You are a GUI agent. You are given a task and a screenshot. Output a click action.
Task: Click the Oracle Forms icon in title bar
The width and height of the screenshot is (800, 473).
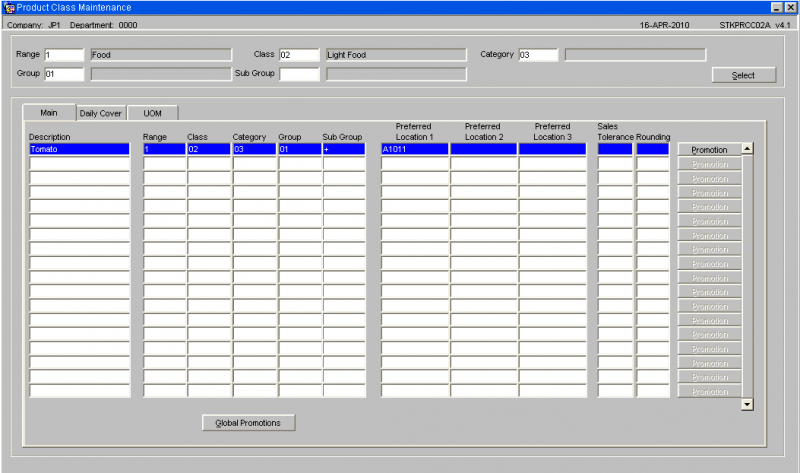(9, 7)
